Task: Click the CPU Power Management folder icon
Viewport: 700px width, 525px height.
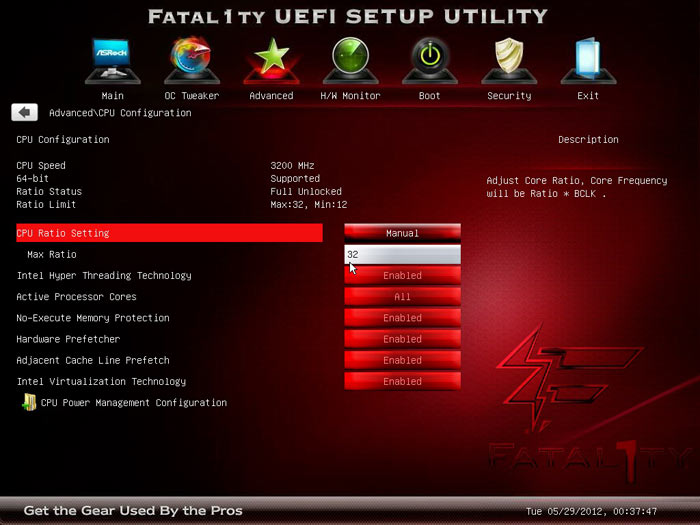Action: 29,402
